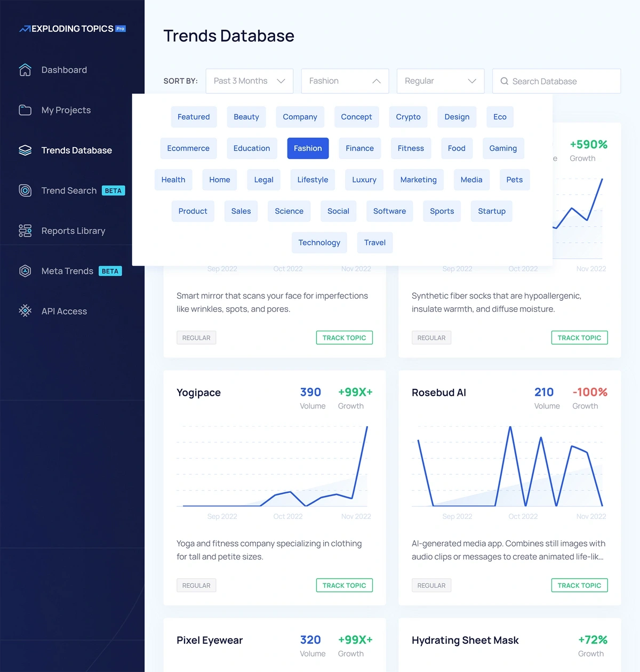Select the Technology category
This screenshot has width=640, height=672.
pyautogui.click(x=319, y=243)
